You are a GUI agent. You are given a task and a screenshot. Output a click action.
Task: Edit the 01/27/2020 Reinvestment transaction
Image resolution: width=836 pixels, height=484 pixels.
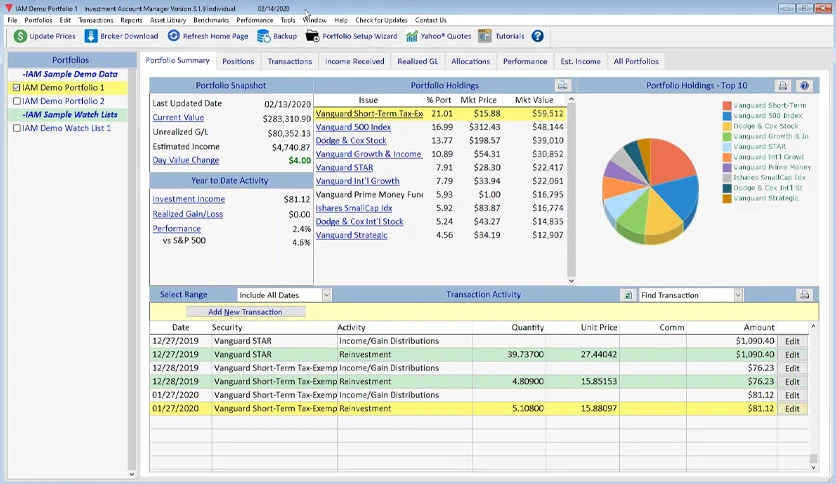click(792, 409)
